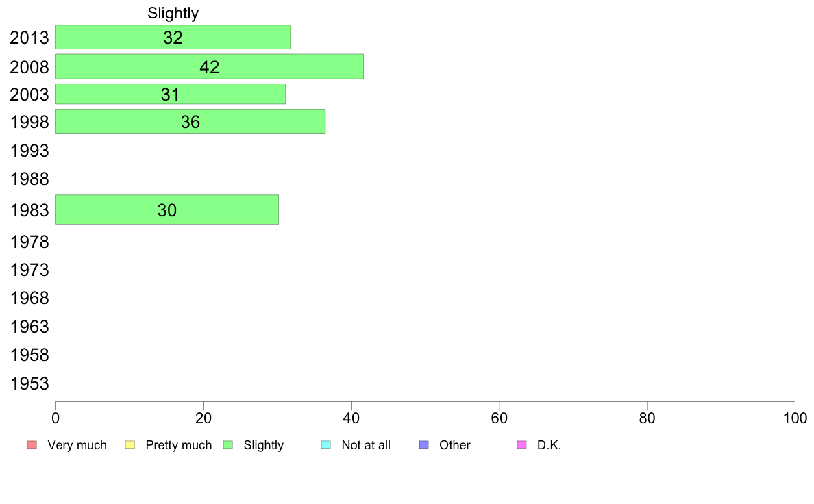This screenshot has height=504, width=814.
Task: Select the 1983 bar showing 30
Action: coord(166,210)
